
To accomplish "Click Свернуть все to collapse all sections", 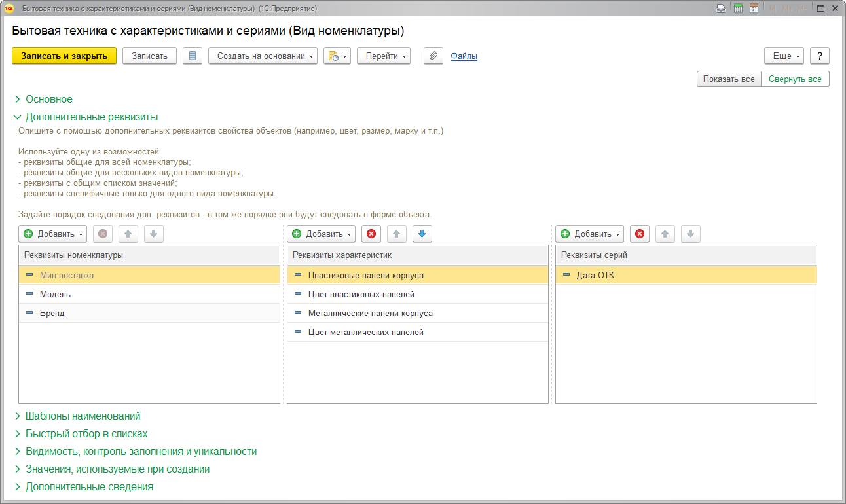I will click(x=795, y=79).
